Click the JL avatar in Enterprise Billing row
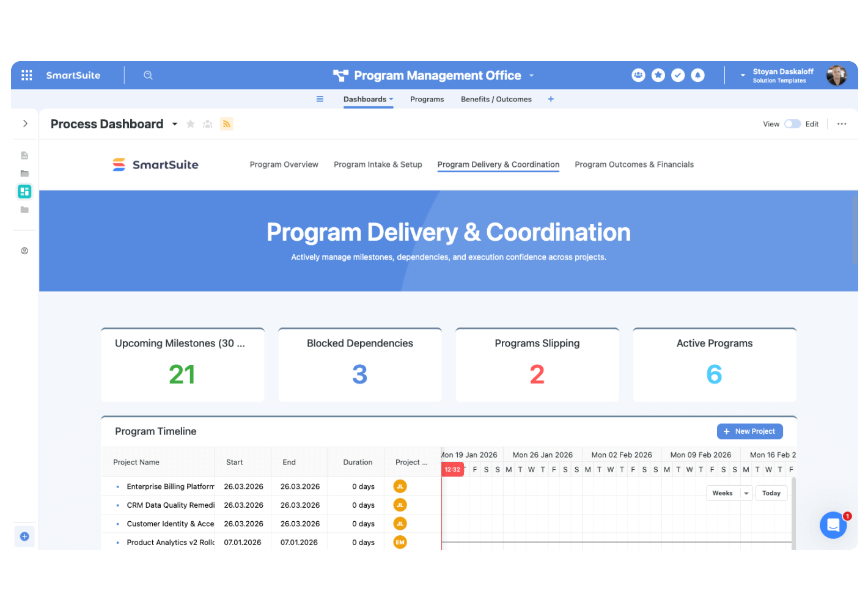 pyautogui.click(x=400, y=486)
